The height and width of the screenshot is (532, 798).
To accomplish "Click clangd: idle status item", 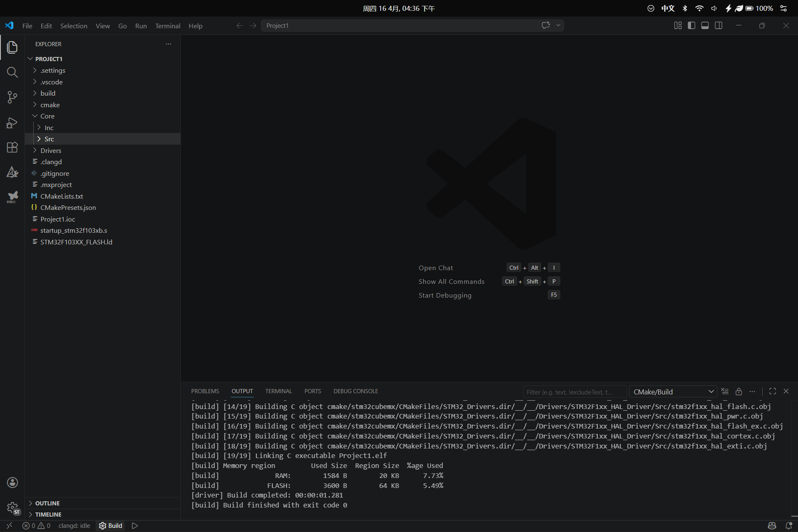I will [x=74, y=526].
